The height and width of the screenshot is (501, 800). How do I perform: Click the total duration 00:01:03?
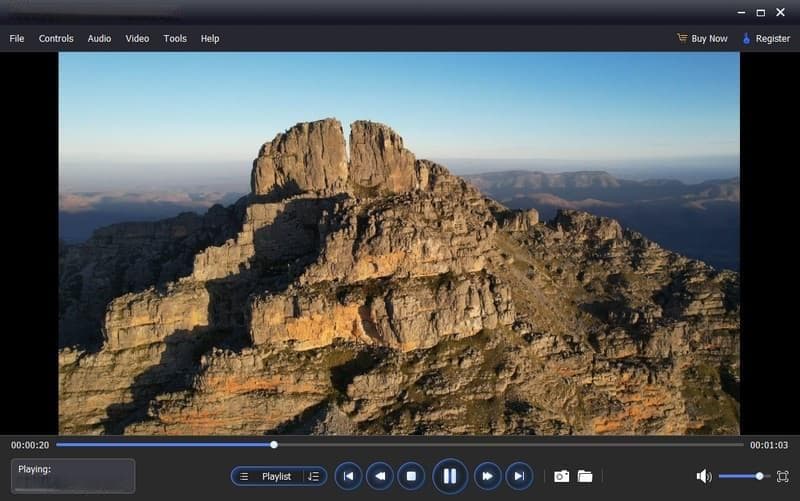point(769,445)
